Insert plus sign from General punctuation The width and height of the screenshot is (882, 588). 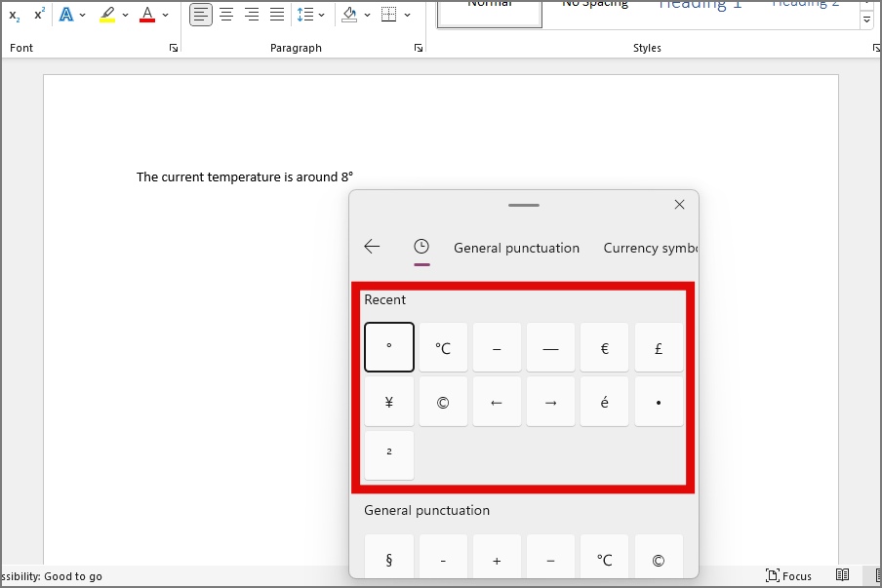click(x=497, y=557)
